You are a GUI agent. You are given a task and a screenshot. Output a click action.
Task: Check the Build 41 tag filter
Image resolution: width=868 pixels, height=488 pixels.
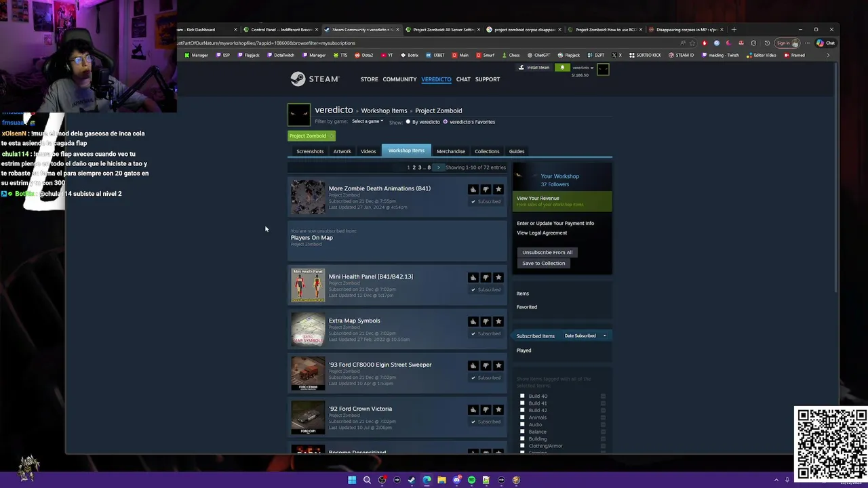[522, 403]
